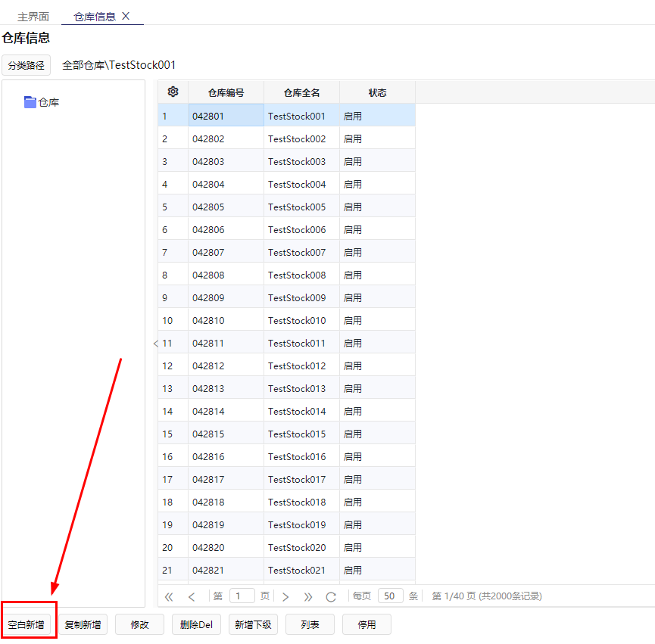This screenshot has width=655, height=644.
Task: Go to previous page of records
Action: [x=192, y=596]
